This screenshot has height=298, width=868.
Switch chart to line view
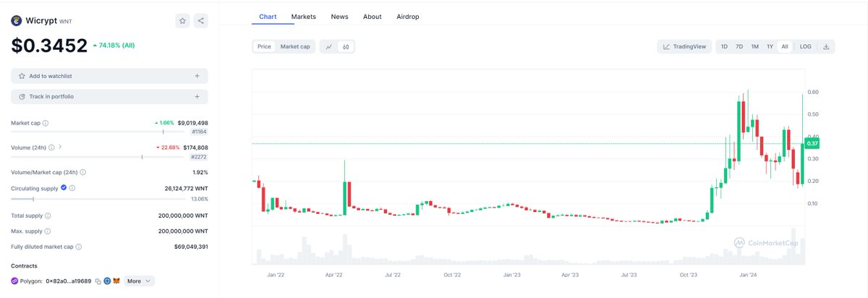[x=329, y=46]
